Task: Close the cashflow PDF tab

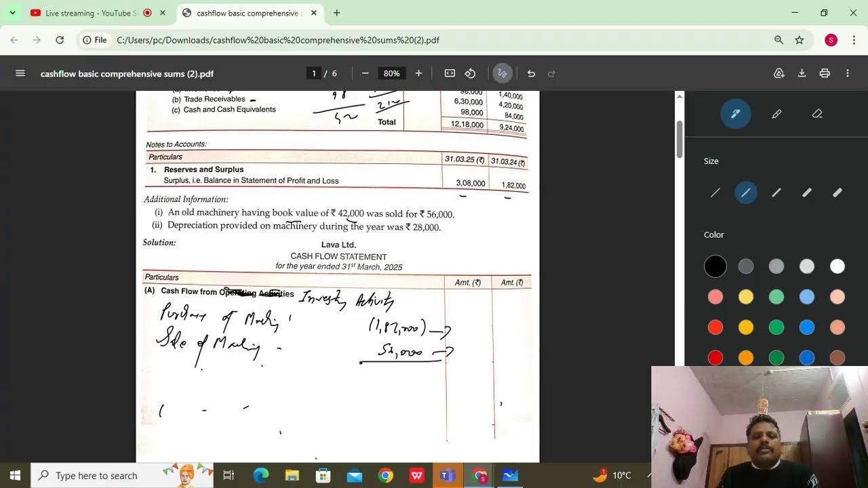Action: (x=313, y=13)
